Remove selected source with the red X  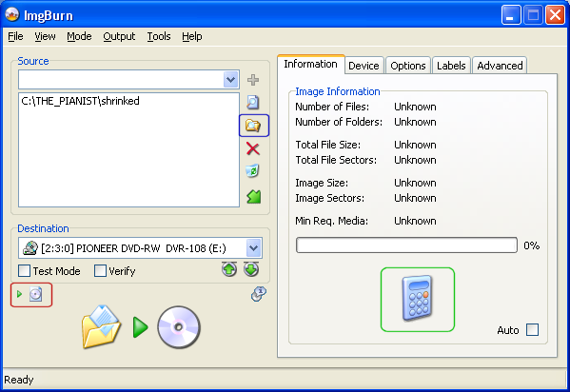pos(253,148)
